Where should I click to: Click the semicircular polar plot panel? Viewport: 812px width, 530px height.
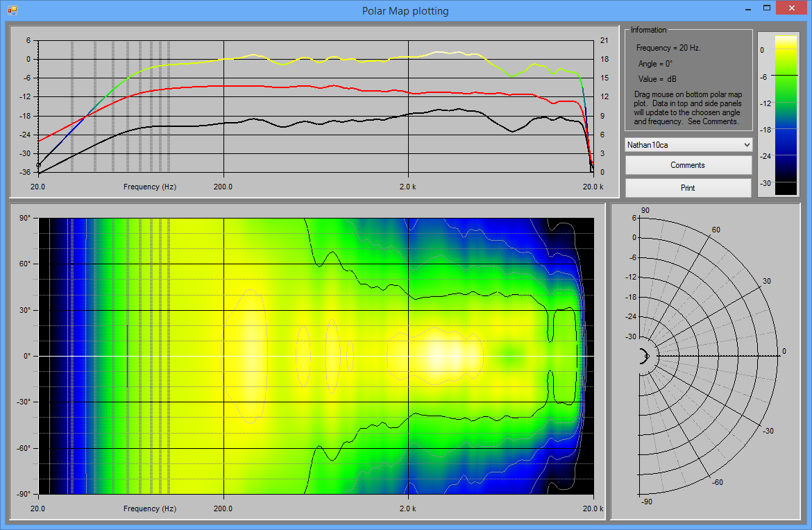click(707, 361)
